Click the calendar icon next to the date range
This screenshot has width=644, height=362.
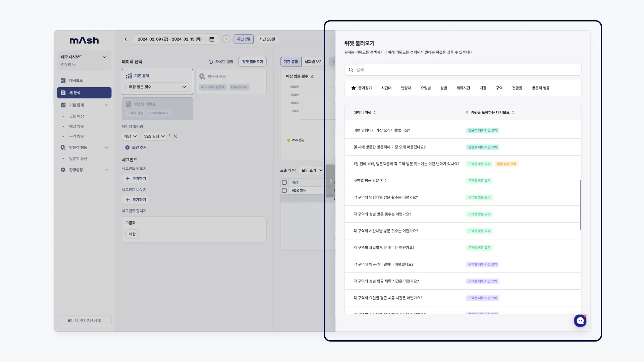pos(212,39)
